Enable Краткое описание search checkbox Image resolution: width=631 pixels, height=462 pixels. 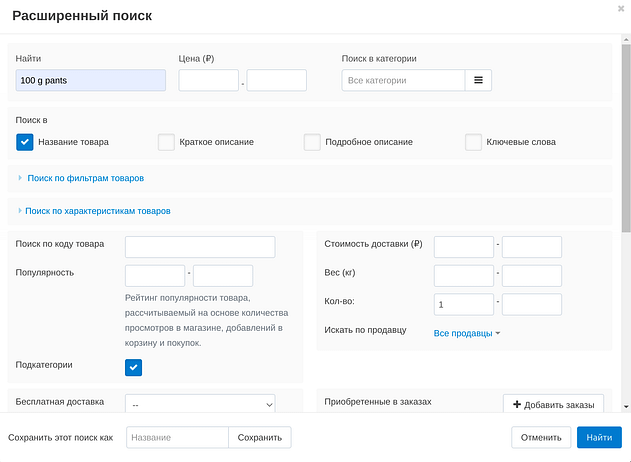pos(166,142)
